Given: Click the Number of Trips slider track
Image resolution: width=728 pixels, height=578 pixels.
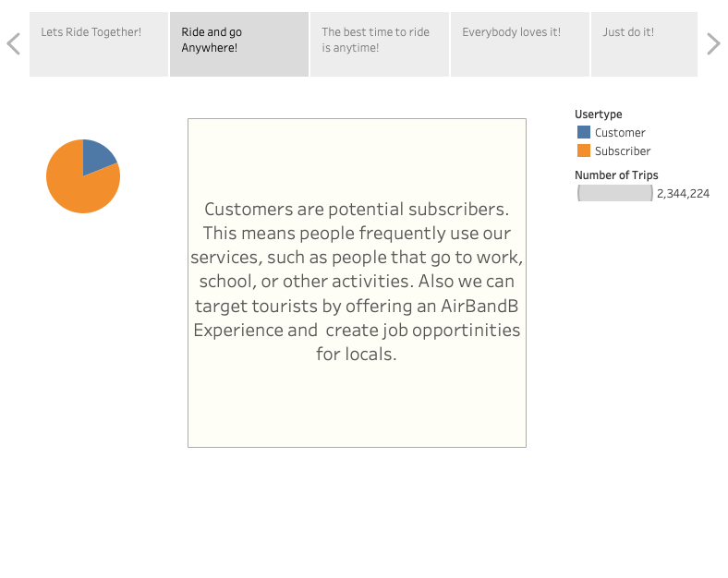Looking at the screenshot, I should (x=615, y=193).
